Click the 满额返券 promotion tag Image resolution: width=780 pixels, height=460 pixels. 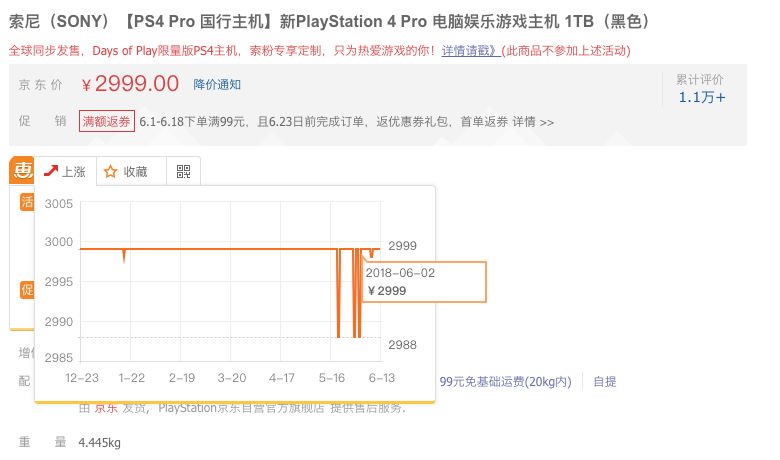[x=107, y=121]
